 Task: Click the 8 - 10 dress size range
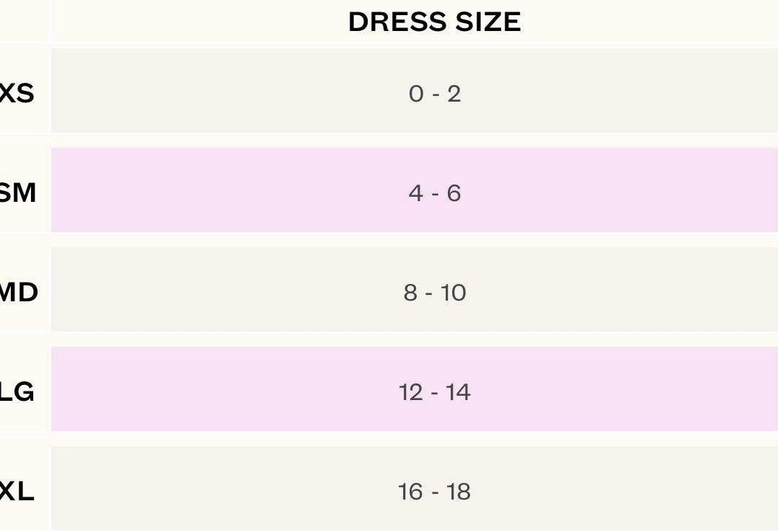tap(434, 293)
